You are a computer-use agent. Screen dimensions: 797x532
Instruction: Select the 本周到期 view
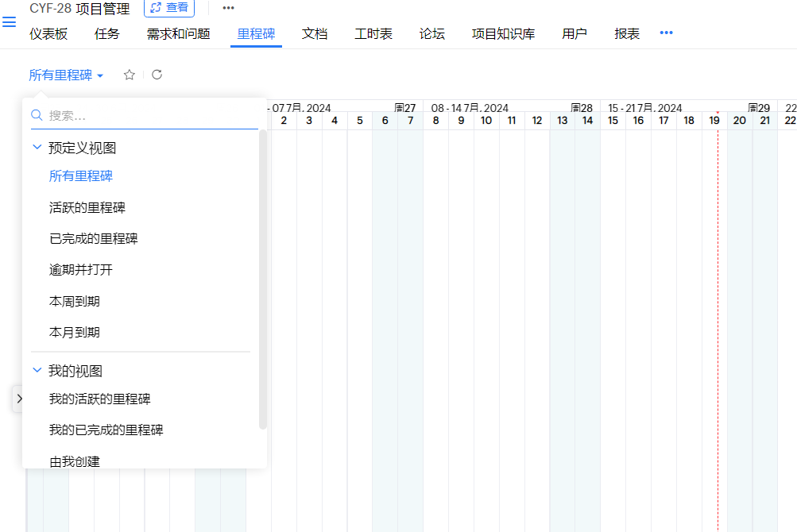[74, 301]
